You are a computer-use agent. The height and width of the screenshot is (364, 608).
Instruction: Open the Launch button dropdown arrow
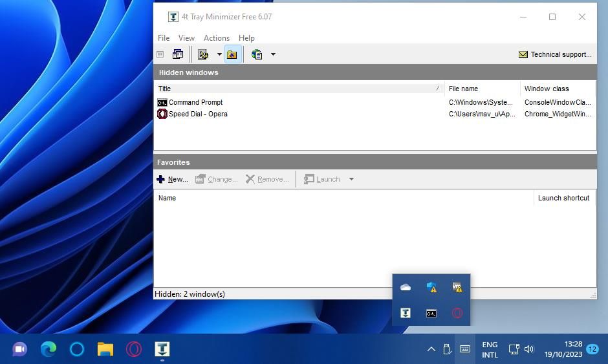pos(351,179)
